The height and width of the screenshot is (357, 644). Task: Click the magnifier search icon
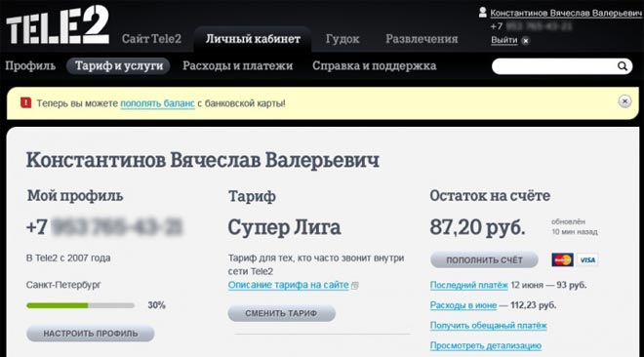pos(623,66)
